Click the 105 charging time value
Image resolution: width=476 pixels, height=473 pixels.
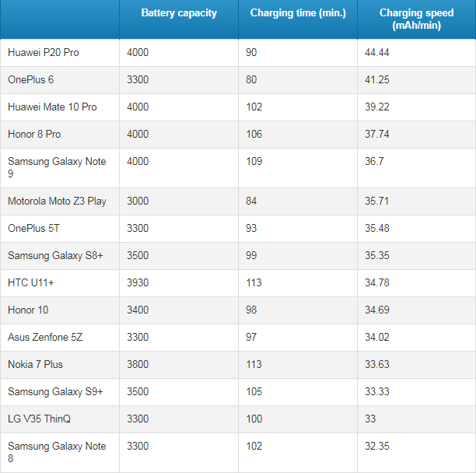point(254,391)
